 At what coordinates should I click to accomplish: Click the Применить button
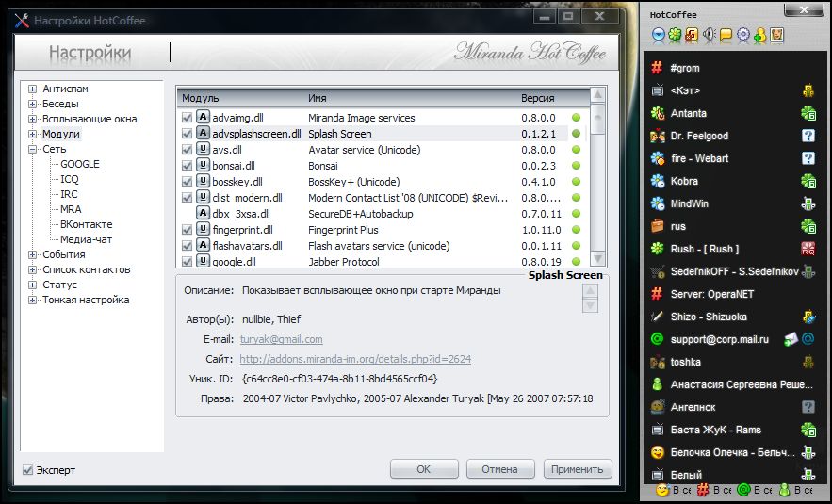[x=578, y=469]
